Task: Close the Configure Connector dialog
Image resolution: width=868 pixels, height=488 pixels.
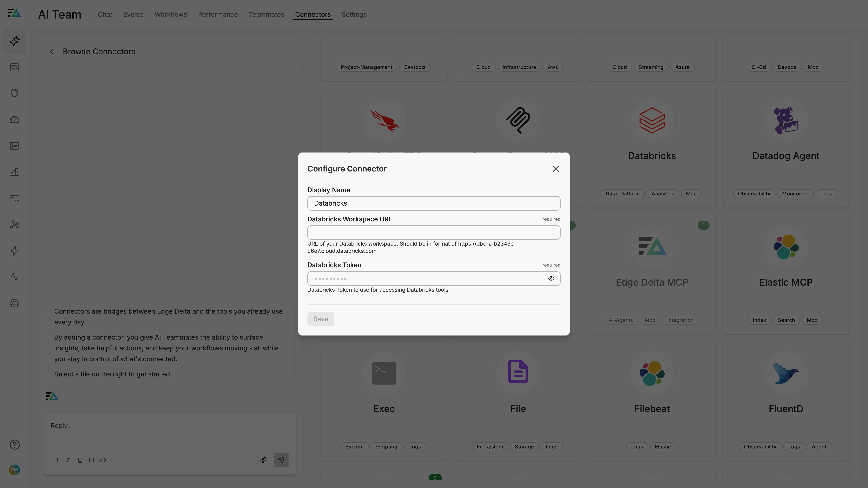Action: coord(556,169)
